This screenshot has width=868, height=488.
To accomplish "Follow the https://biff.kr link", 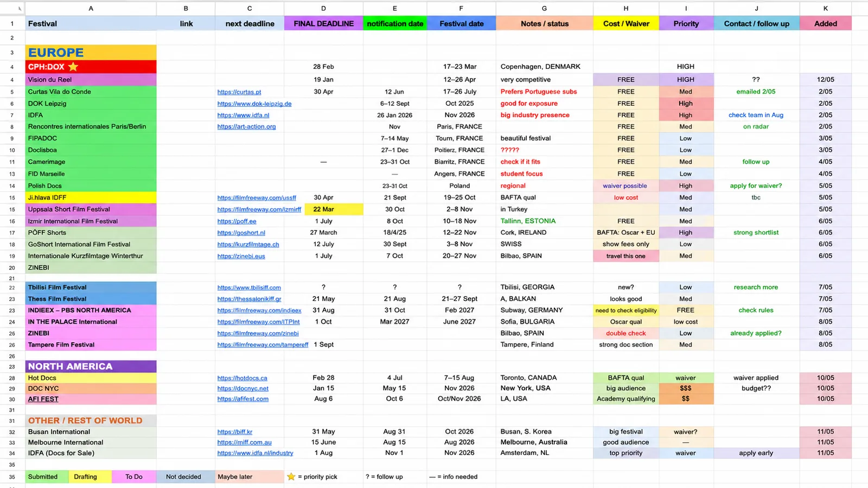I will pos(234,432).
